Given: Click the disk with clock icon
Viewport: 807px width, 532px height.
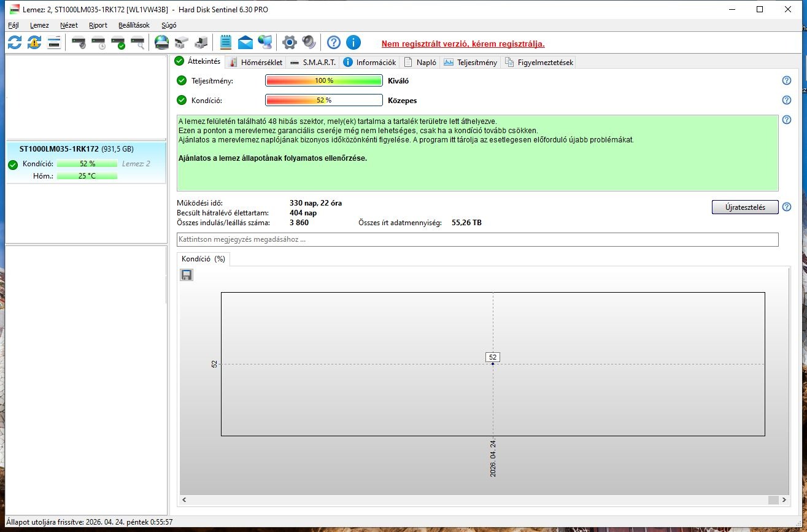Looking at the screenshot, I should (98, 42).
